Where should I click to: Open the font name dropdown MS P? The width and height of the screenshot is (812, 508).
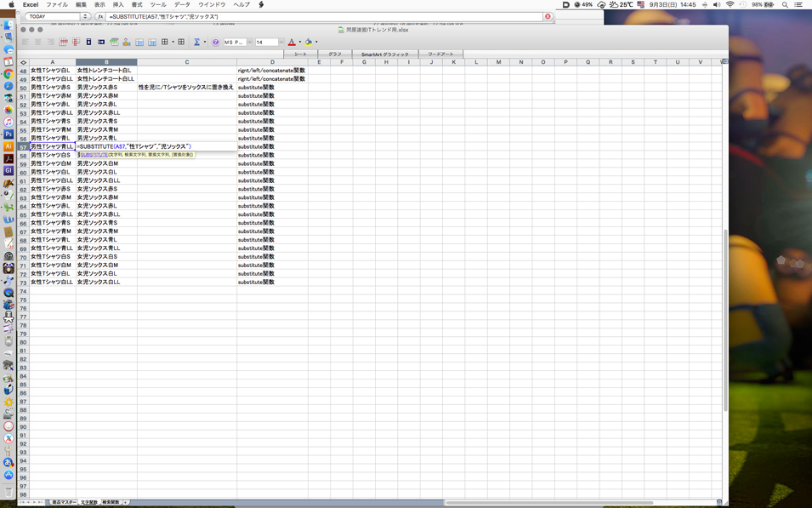250,42
